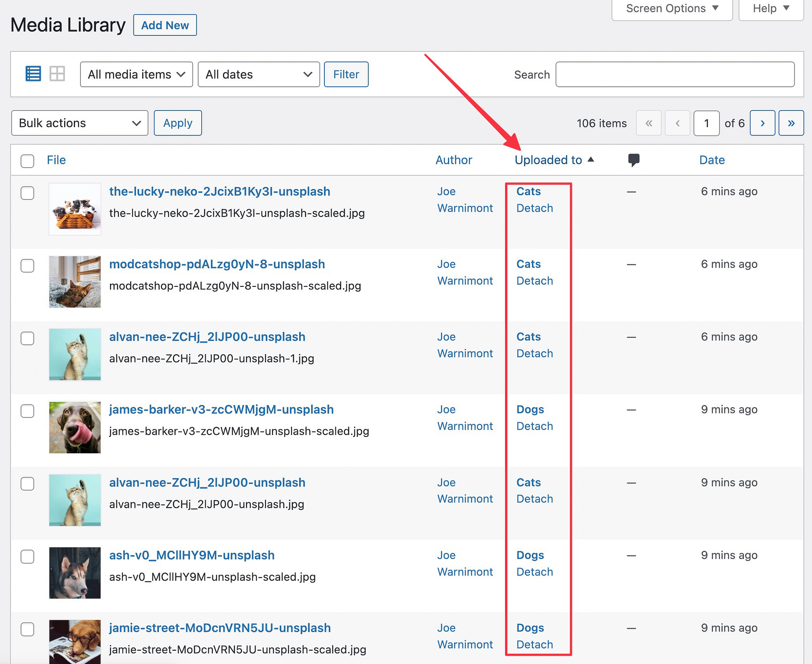Screen dimensions: 812x664
Task: Jump to the first page
Action: 649,123
